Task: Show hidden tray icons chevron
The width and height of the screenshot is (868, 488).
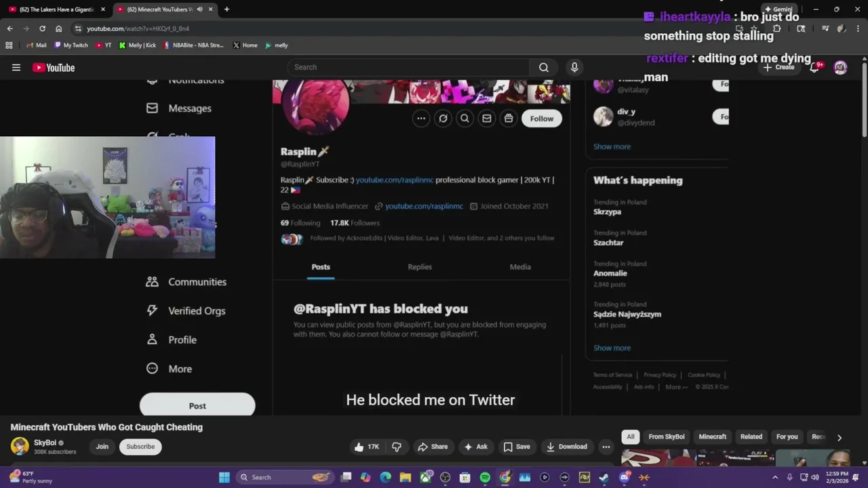Action: [x=775, y=477]
